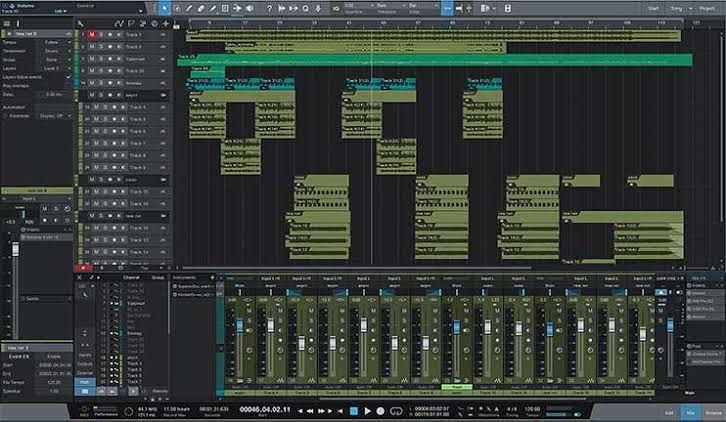Open the wrench track list options
The height and width of the screenshot is (422, 726).
click(81, 23)
